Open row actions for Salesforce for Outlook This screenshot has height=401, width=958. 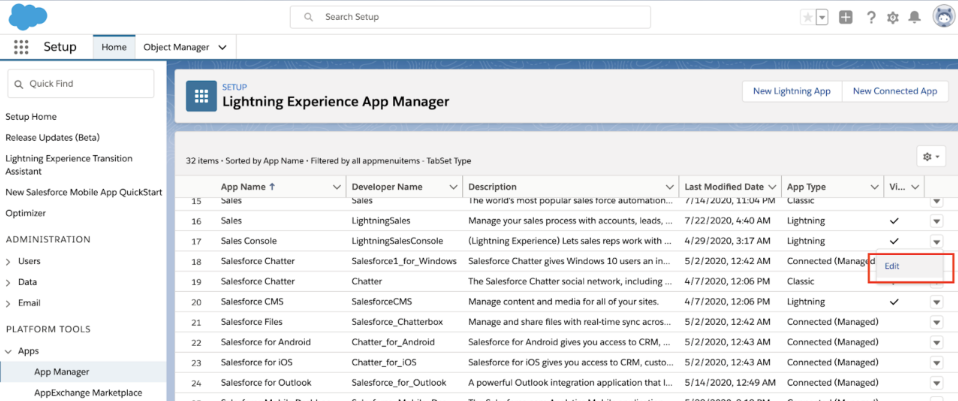click(x=937, y=383)
